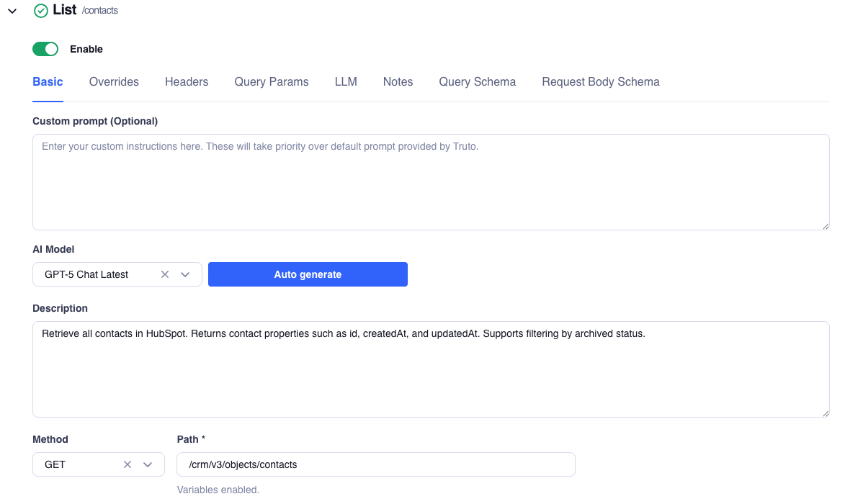Image resolution: width=845 pixels, height=504 pixels.
Task: Clear the GPT-5 Chat Latest selection with X
Action: [x=164, y=274]
